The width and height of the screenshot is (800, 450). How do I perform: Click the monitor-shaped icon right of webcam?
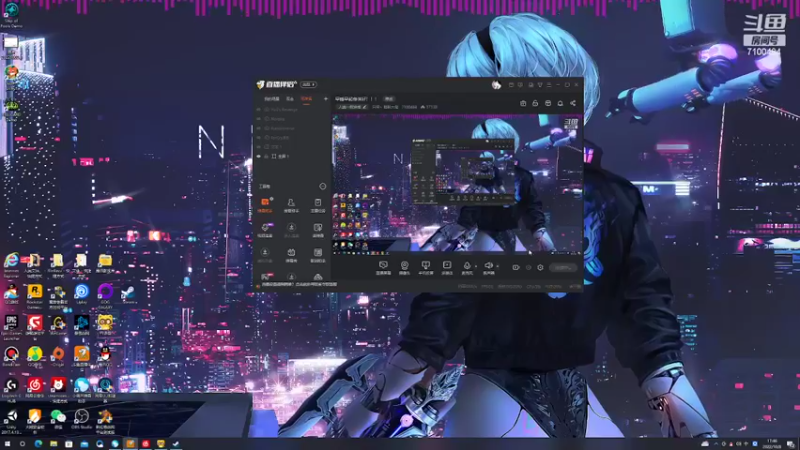click(426, 267)
